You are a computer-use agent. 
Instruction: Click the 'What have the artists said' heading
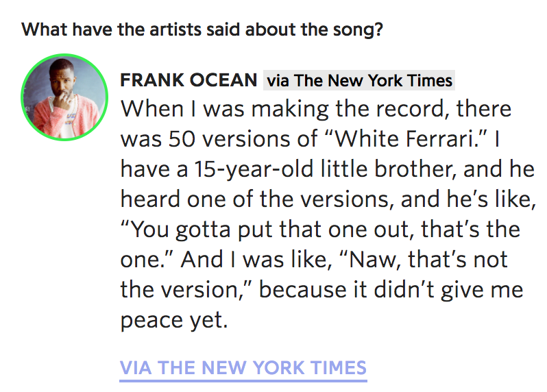click(202, 29)
